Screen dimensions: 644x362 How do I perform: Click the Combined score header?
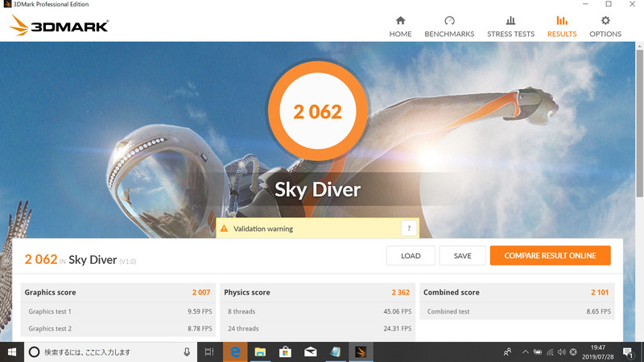(x=452, y=292)
